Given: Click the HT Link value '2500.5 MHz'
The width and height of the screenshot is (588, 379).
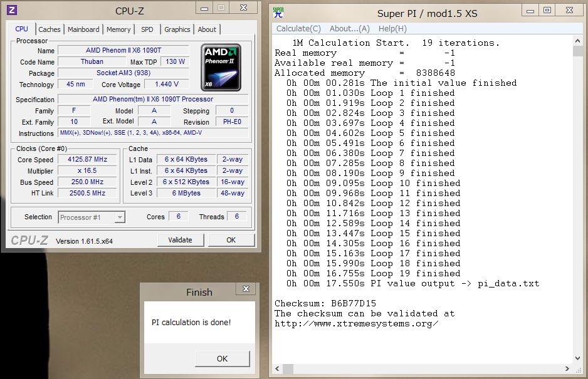Looking at the screenshot, I should (x=87, y=193).
